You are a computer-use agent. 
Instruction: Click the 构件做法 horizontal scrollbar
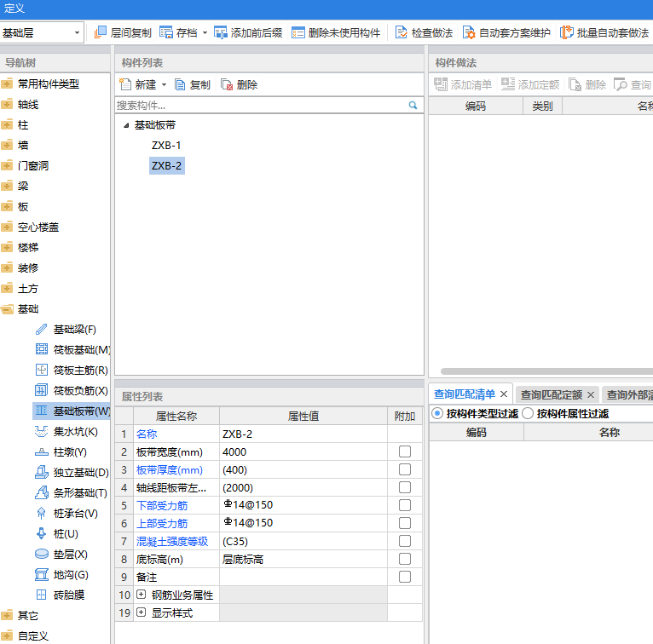tap(546, 371)
